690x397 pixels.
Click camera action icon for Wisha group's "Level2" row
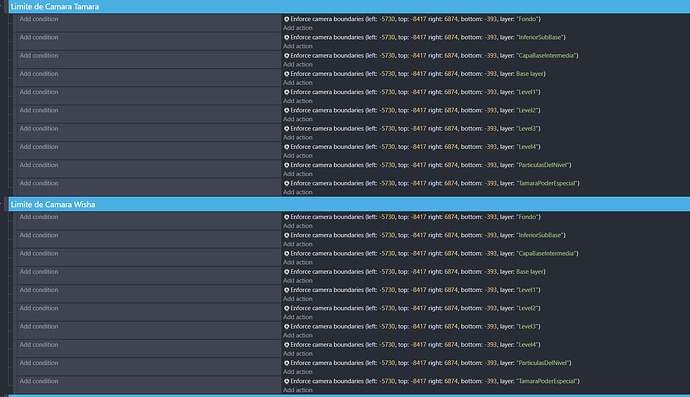coord(286,309)
